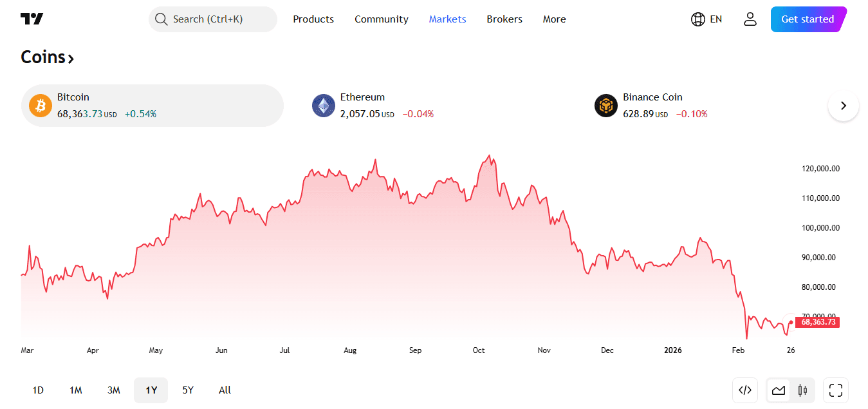Screen dimensions: 868x409
Task: Switch to candlestick chart view
Action: click(802, 390)
